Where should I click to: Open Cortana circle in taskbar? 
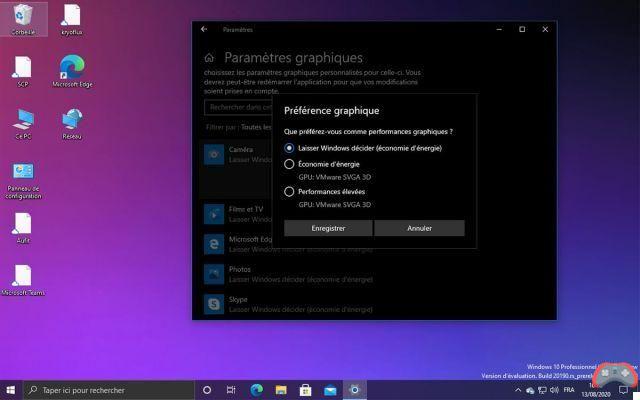[x=207, y=390]
